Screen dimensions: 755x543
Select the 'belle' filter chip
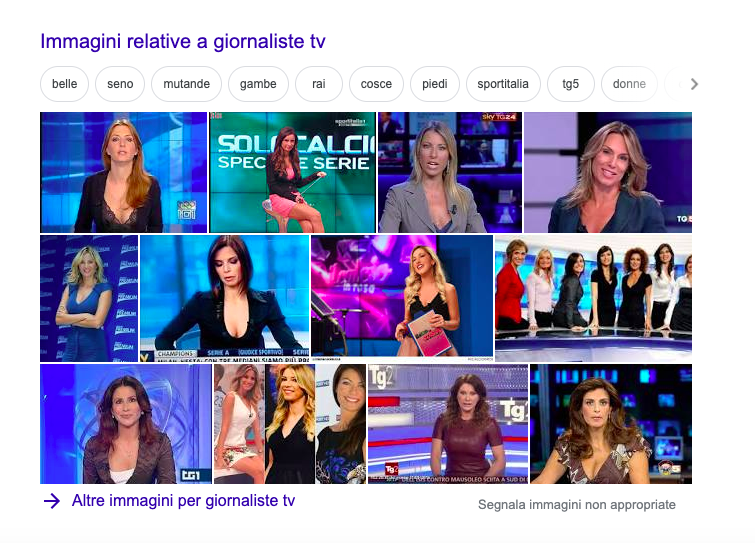click(65, 84)
